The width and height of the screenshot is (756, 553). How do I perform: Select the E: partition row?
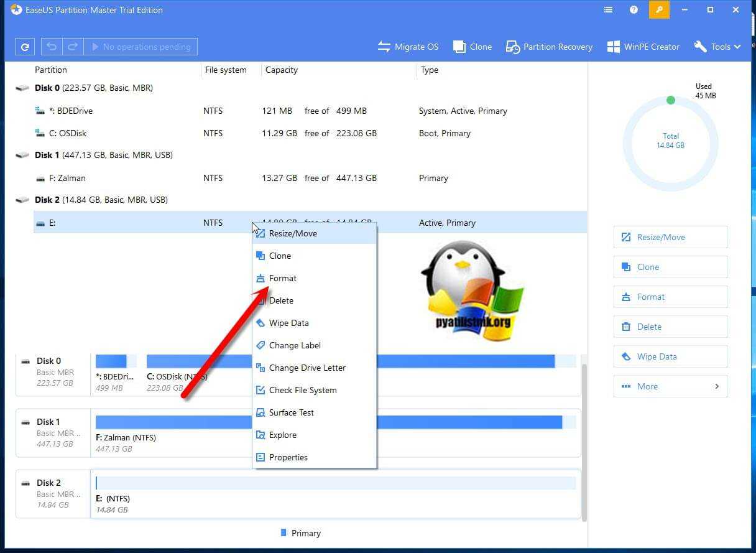[310, 223]
